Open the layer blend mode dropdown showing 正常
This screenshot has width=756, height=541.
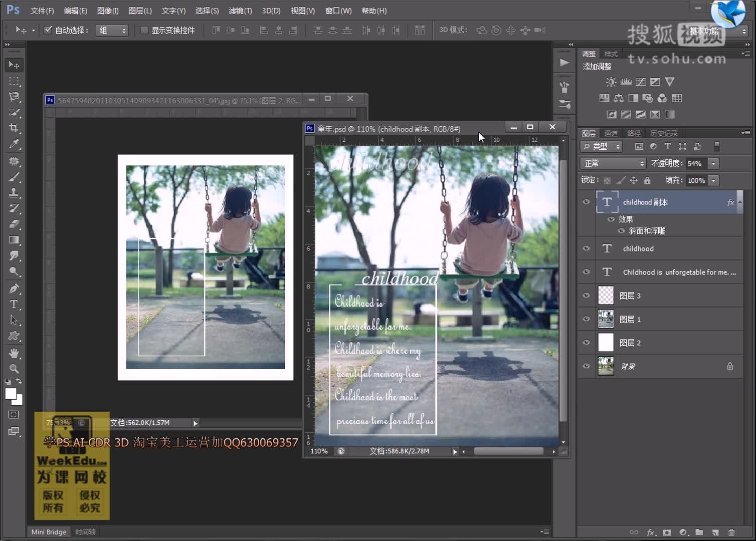pyautogui.click(x=613, y=163)
